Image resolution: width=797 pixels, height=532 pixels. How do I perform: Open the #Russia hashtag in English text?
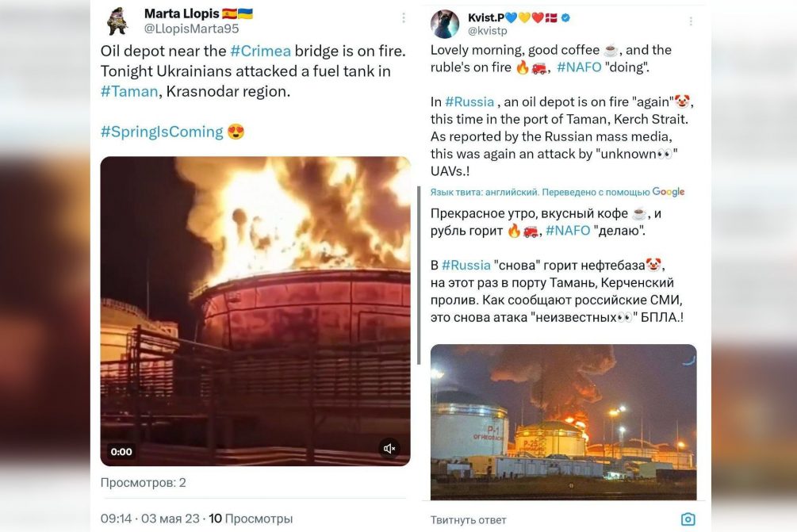tap(469, 101)
